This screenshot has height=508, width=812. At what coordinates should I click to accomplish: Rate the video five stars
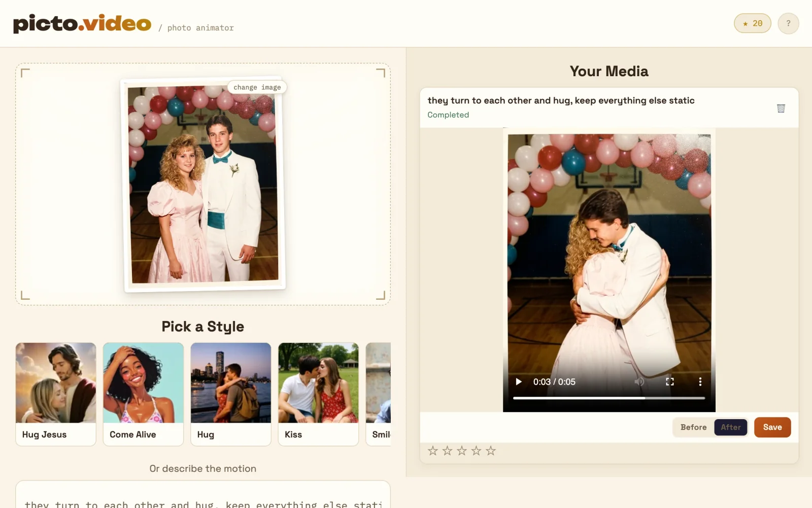491,451
